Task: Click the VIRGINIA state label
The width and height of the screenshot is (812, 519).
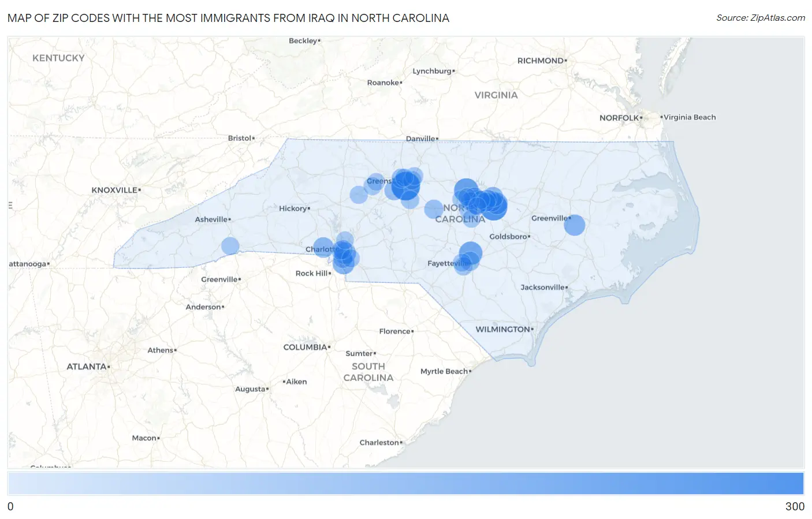Action: click(496, 95)
